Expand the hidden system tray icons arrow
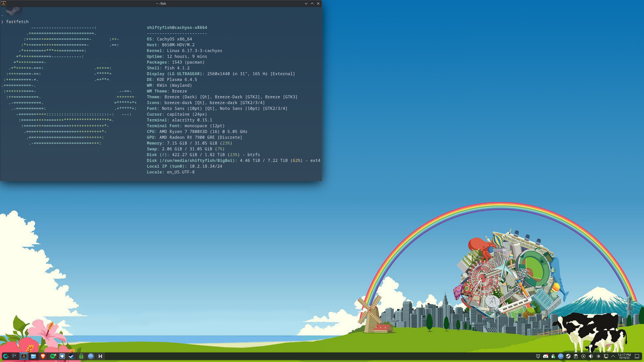644x362 pixels. [613, 356]
